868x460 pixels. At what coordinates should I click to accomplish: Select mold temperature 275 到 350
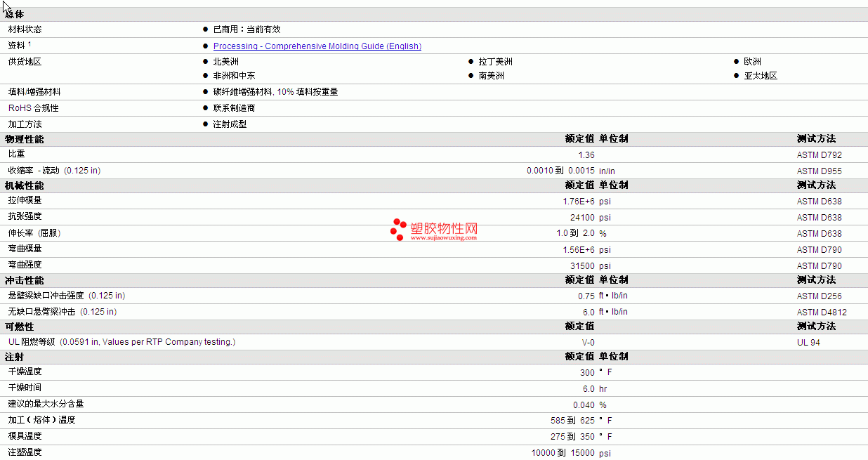[573, 437]
